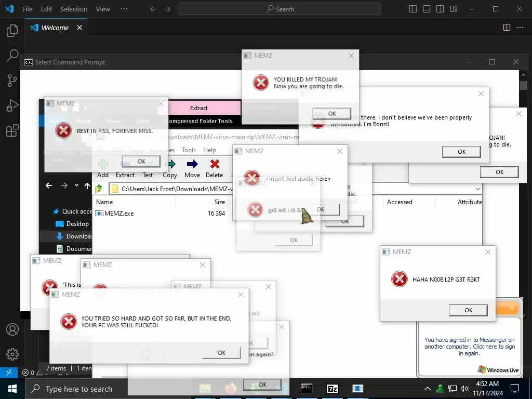This screenshot has height=399, width=532.
Task: Toggle the secondary sidebar layout icon
Action: click(440, 9)
